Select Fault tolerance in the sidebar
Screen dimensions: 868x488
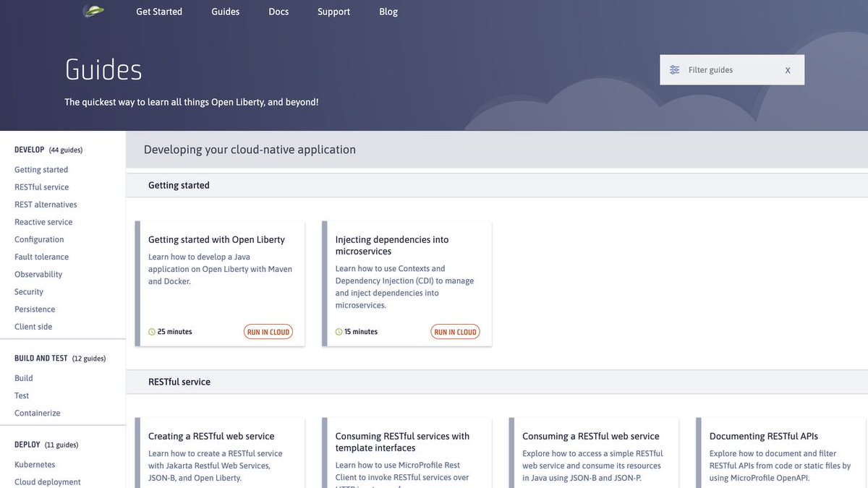pyautogui.click(x=42, y=257)
